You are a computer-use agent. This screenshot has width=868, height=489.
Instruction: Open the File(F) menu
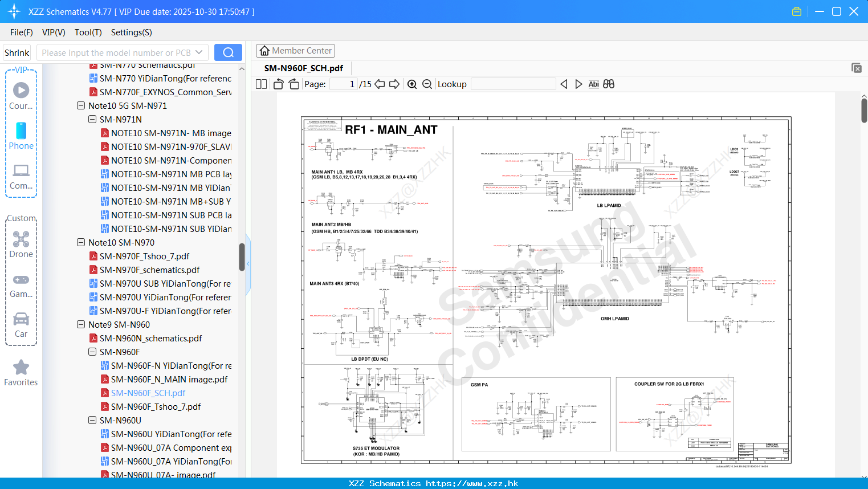click(x=22, y=32)
